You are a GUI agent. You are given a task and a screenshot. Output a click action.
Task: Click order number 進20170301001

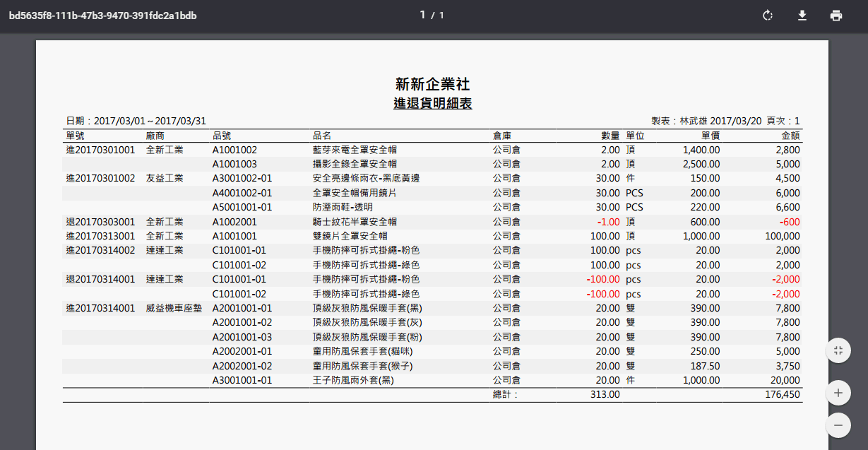(x=100, y=150)
